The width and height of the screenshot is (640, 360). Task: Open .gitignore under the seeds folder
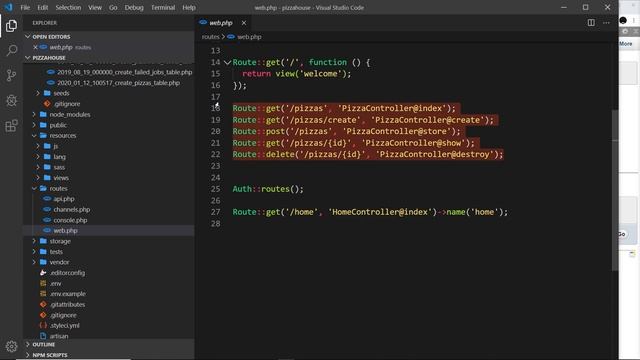click(67, 104)
